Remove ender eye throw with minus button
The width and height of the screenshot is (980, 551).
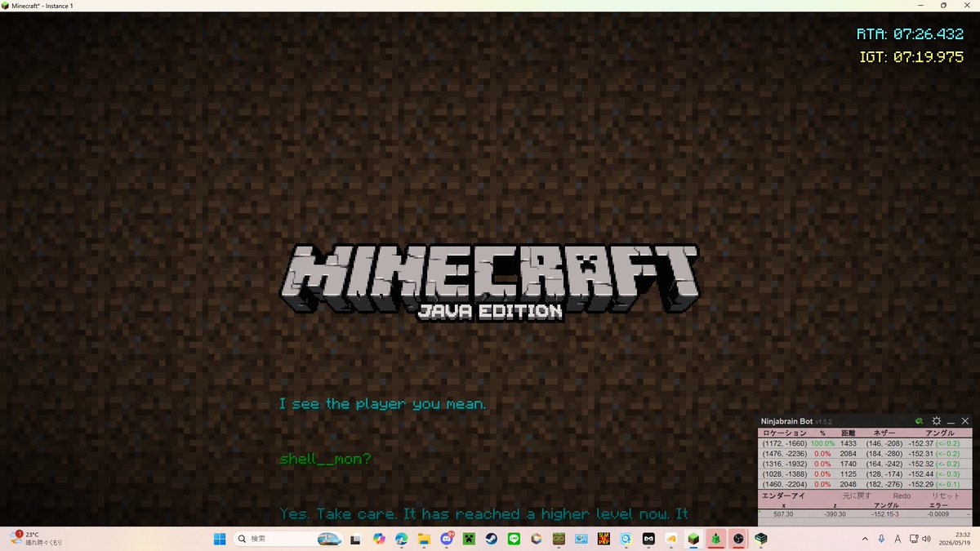pyautogui.click(x=968, y=514)
